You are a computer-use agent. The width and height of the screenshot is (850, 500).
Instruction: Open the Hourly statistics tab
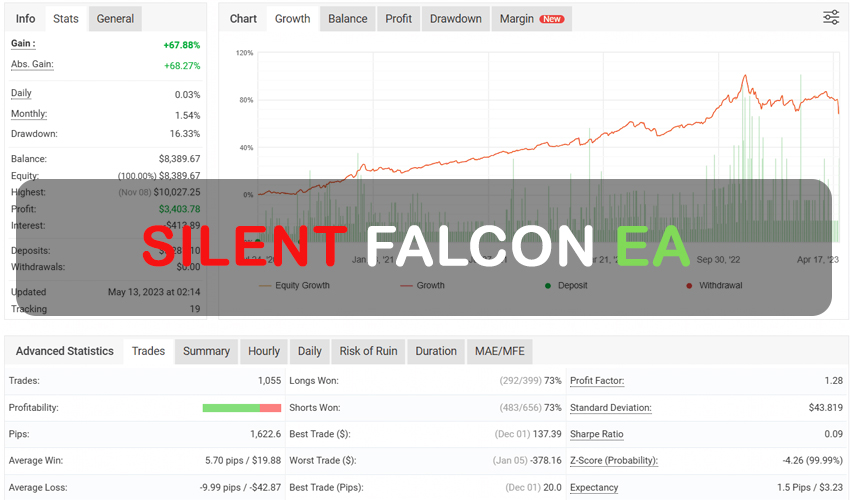pos(264,351)
